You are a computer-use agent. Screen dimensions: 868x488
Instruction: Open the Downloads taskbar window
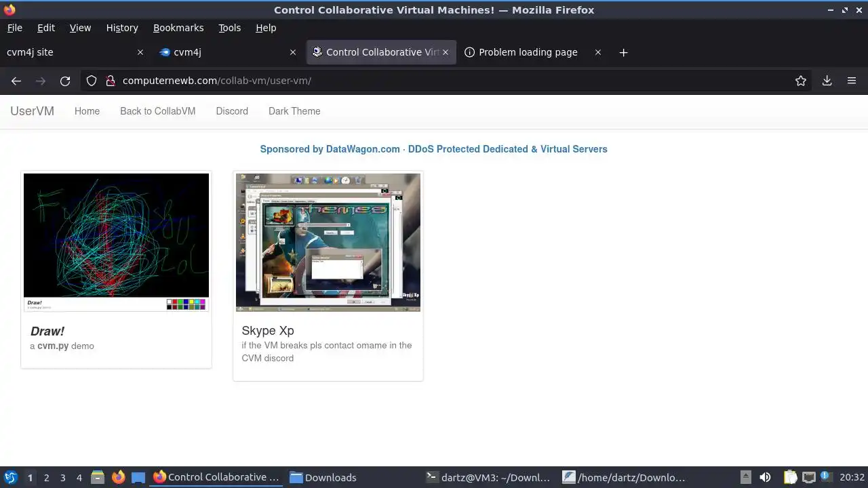[353, 477]
